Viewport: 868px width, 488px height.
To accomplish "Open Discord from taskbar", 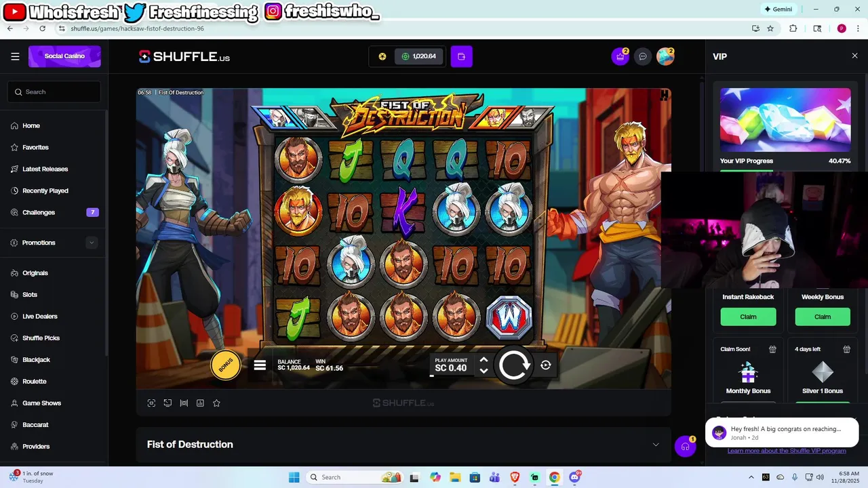I will (575, 477).
